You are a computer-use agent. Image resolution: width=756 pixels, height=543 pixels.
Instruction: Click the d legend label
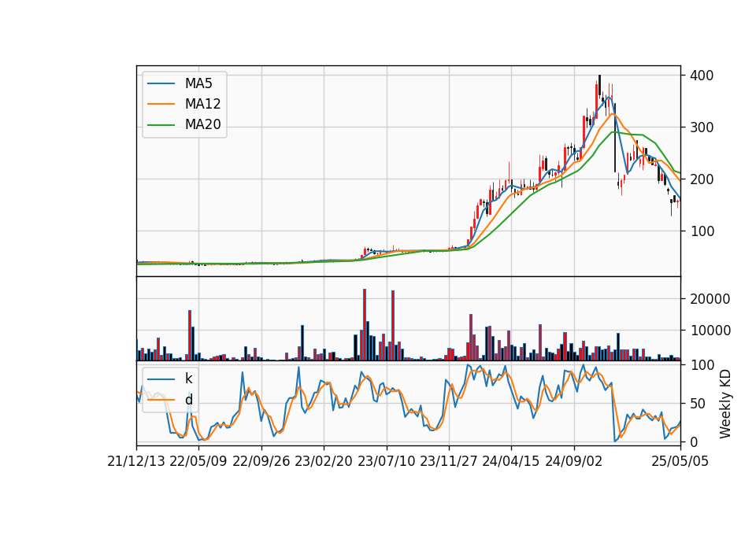tap(188, 400)
